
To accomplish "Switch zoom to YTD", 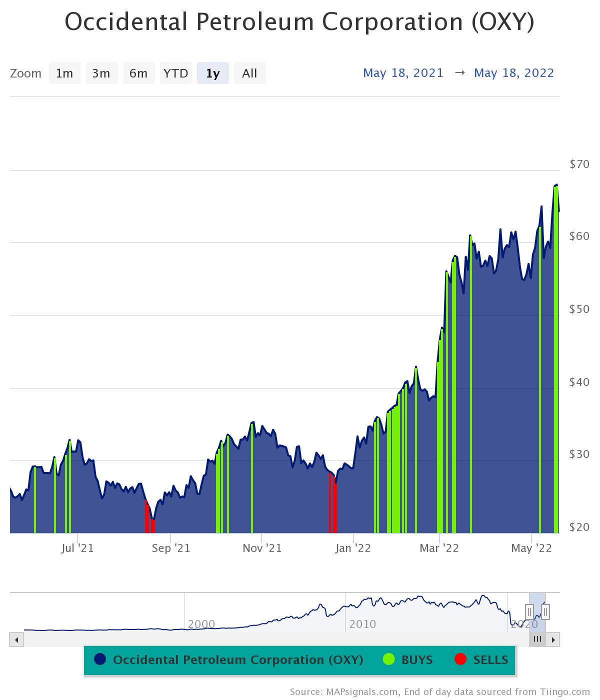I will (x=176, y=73).
